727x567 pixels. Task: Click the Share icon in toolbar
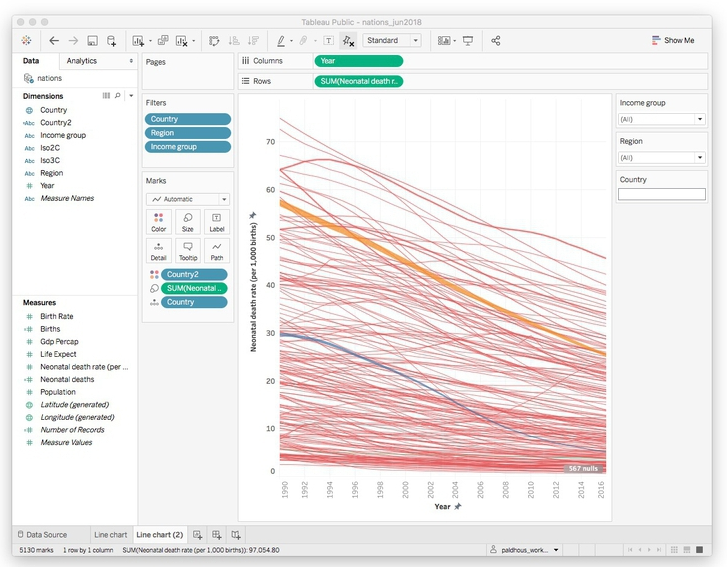pos(496,41)
